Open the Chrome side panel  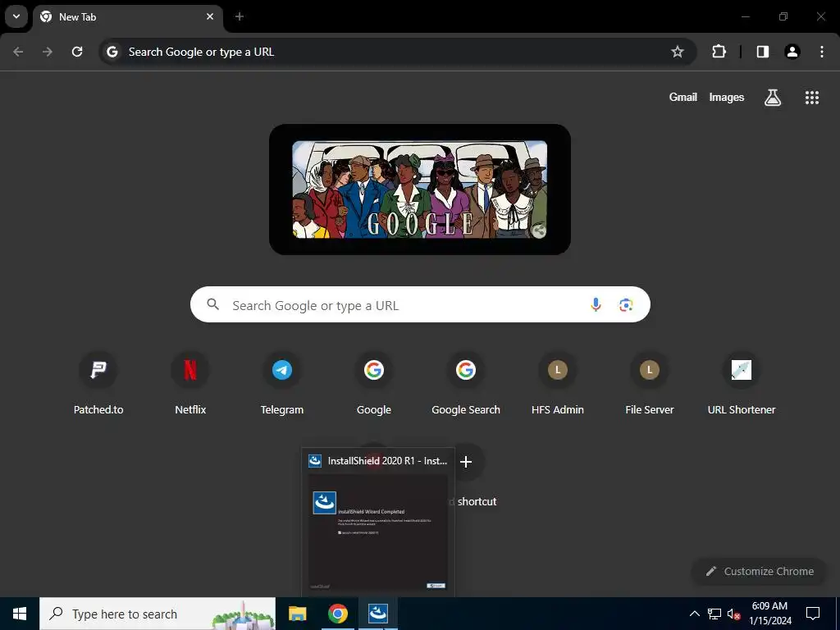(762, 52)
